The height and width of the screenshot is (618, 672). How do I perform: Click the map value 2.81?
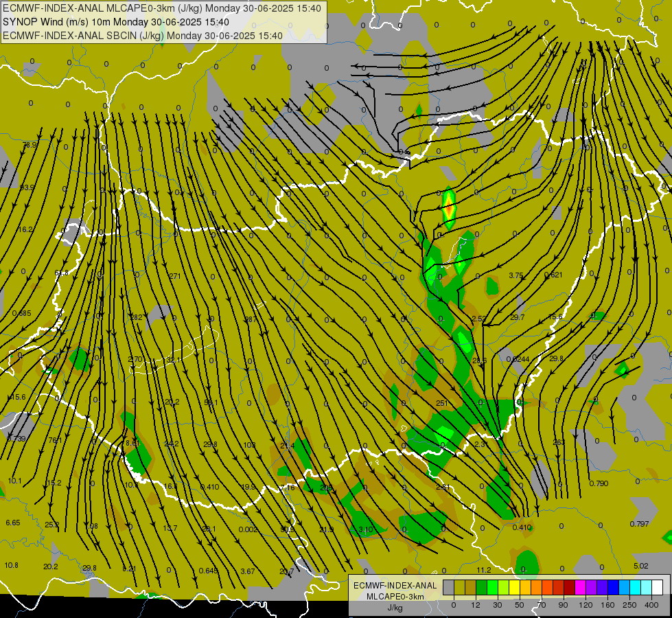click(442, 486)
